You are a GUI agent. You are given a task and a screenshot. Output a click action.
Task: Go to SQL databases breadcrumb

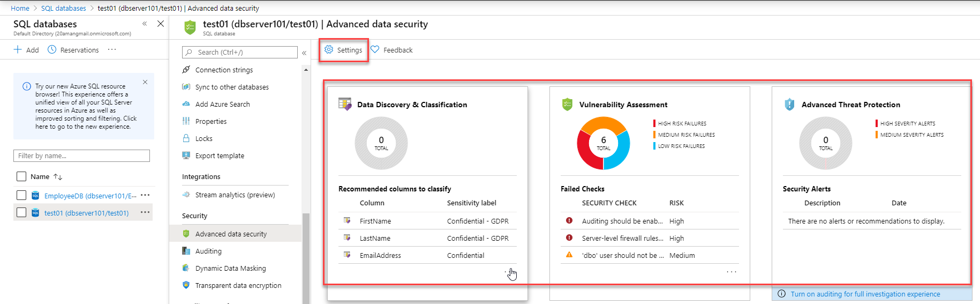click(x=63, y=8)
